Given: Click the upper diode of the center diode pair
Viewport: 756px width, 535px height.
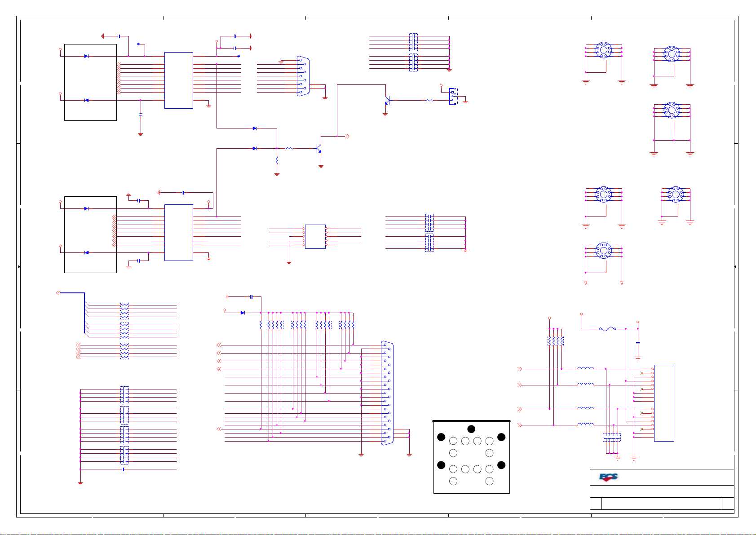Looking at the screenshot, I should (x=255, y=128).
